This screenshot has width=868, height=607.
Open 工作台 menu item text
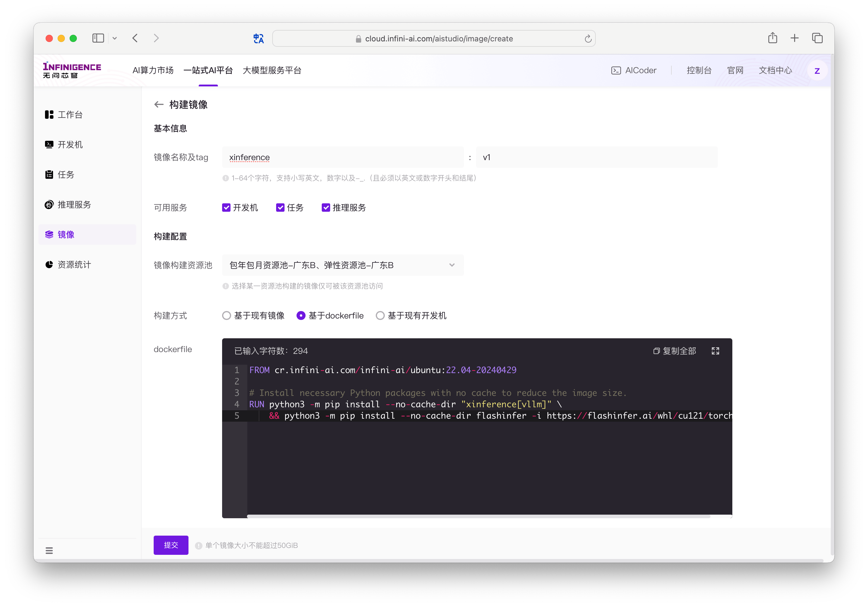pos(70,115)
